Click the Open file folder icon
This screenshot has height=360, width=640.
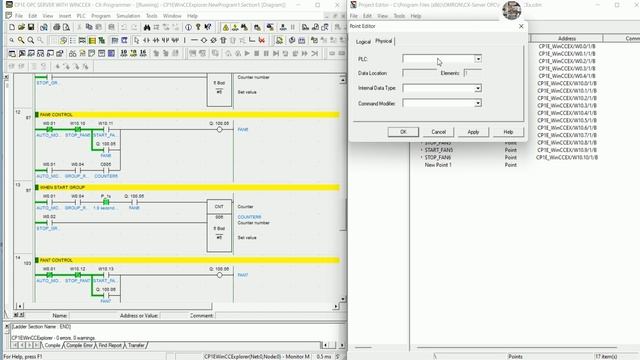pos(21,27)
